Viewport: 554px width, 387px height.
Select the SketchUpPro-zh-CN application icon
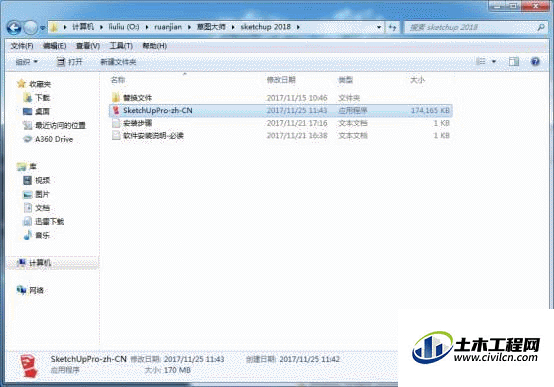(x=116, y=110)
